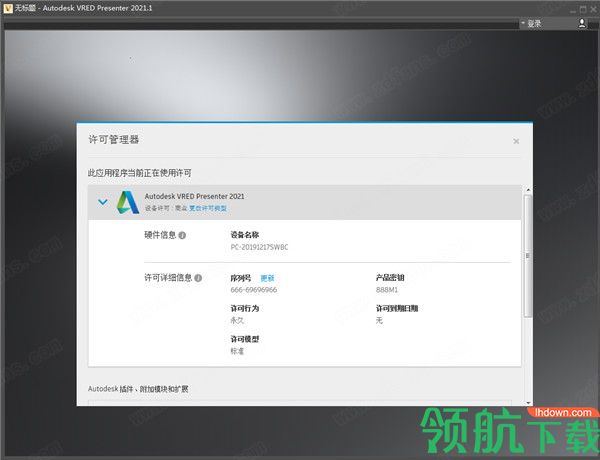600x460 pixels.
Task: Select the device name PC-20191217SWBC
Action: 259,247
